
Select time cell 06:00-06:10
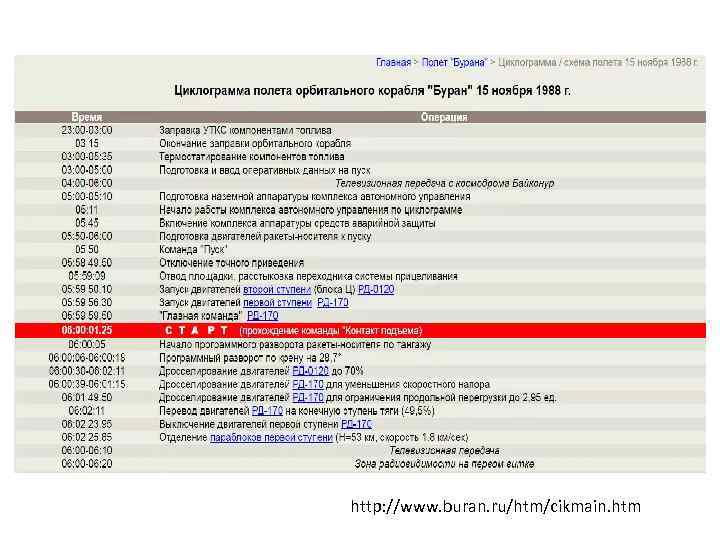87,451
